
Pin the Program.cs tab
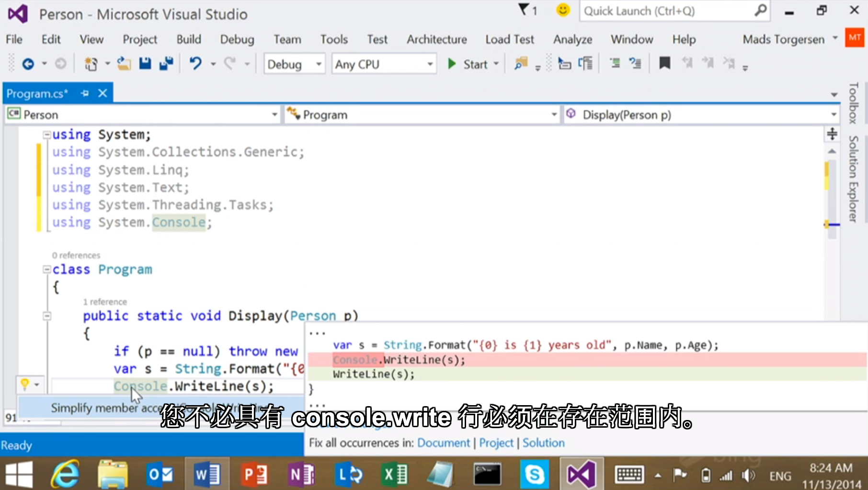click(x=85, y=93)
